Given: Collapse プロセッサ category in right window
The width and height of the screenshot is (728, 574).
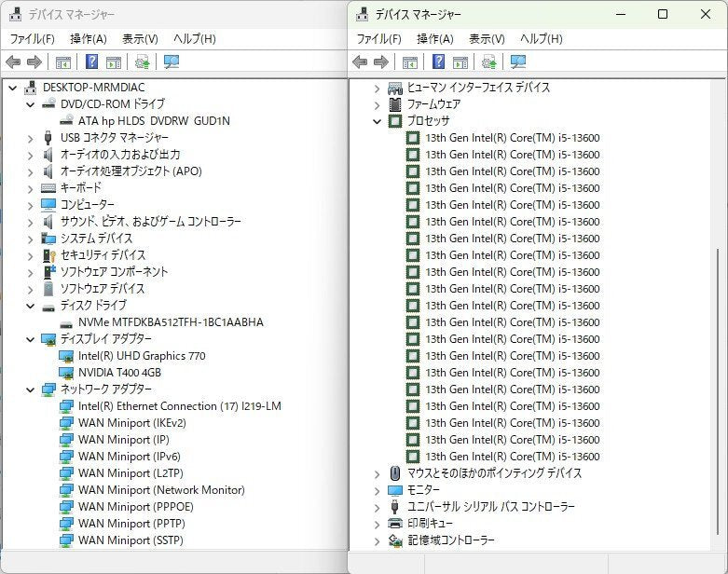Looking at the screenshot, I should click(x=377, y=121).
